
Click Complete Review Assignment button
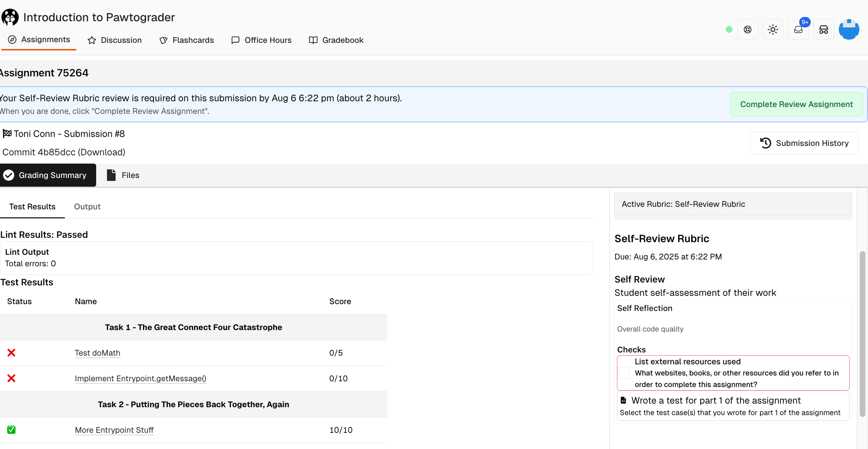click(796, 105)
